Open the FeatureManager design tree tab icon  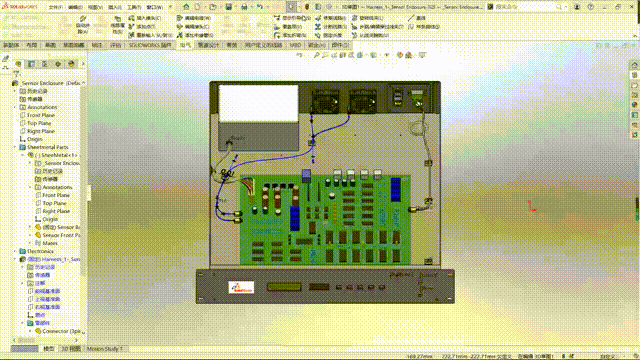[x=18, y=64]
